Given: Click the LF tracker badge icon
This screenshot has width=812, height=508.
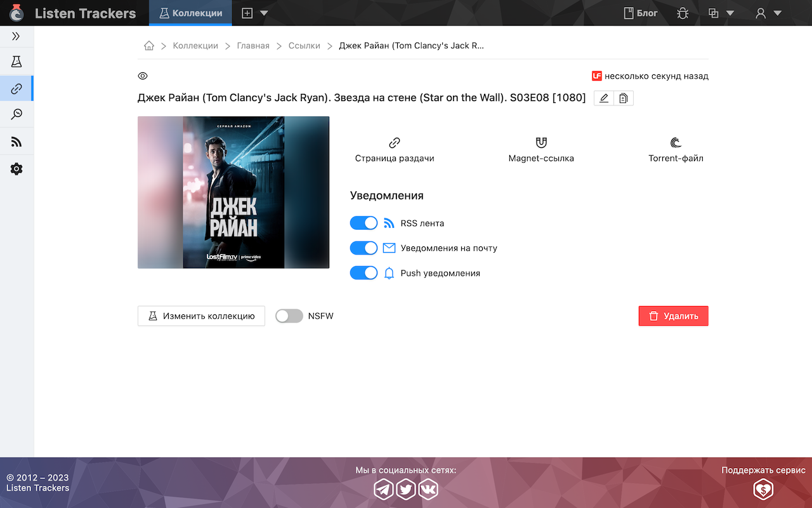Looking at the screenshot, I should (x=596, y=76).
